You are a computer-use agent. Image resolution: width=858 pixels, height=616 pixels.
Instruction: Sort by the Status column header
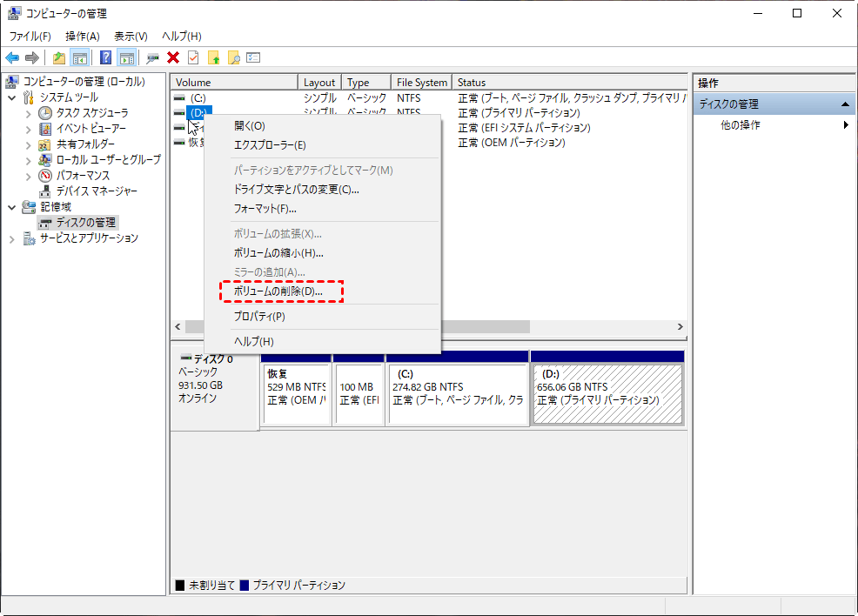570,82
